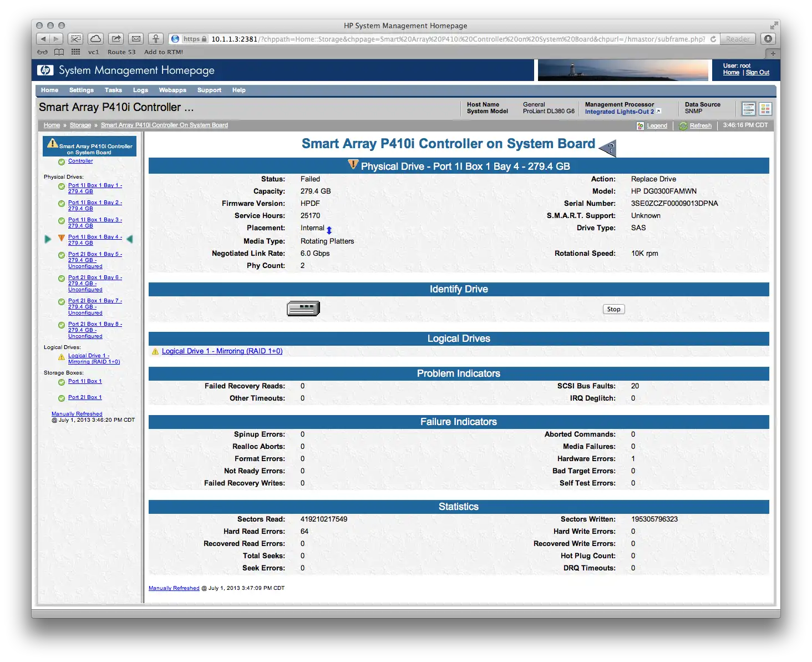Click Manually Refreshed link at page bottom
The height and width of the screenshot is (662, 812).
174,588
